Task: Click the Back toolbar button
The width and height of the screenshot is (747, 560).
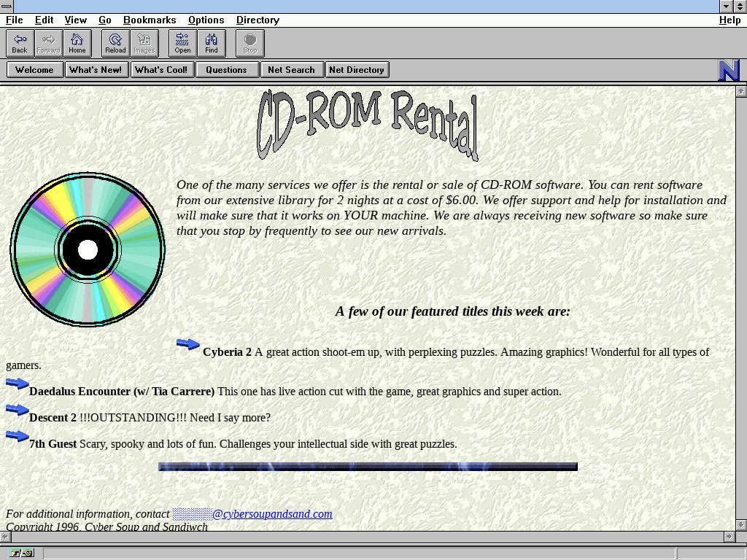Action: [x=20, y=43]
